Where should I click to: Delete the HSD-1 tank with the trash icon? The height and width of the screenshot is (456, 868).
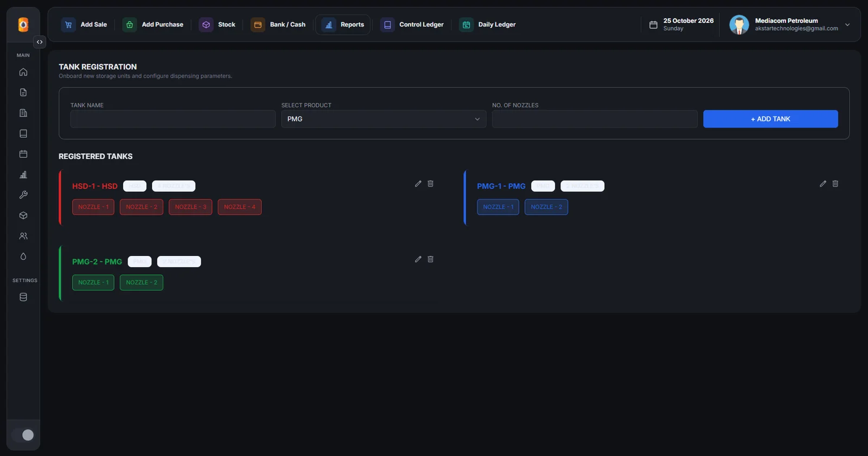tap(431, 184)
